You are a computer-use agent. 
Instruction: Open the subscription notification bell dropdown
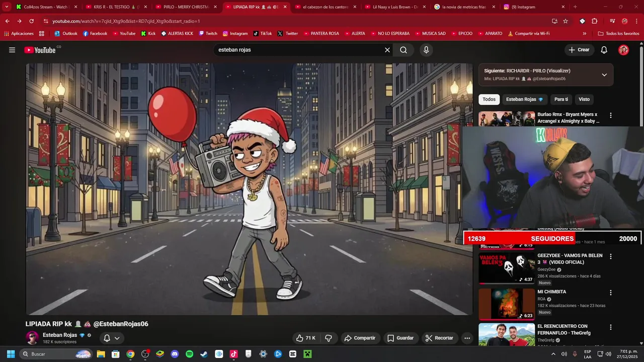[112, 338]
